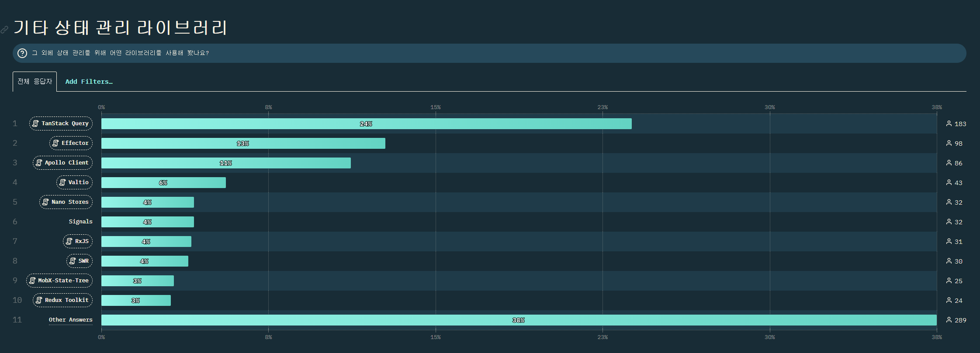The image size is (980, 353).
Task: Click the Apollo Client 11% bar
Action: tap(226, 163)
